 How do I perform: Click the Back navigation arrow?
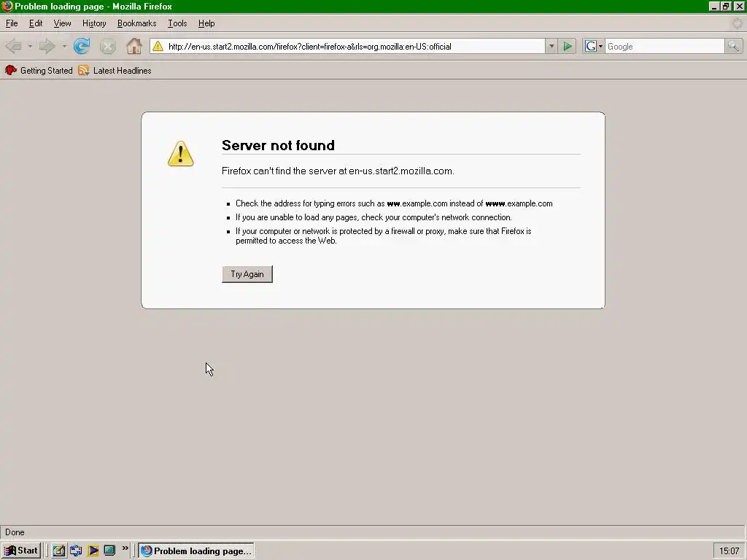click(x=14, y=46)
